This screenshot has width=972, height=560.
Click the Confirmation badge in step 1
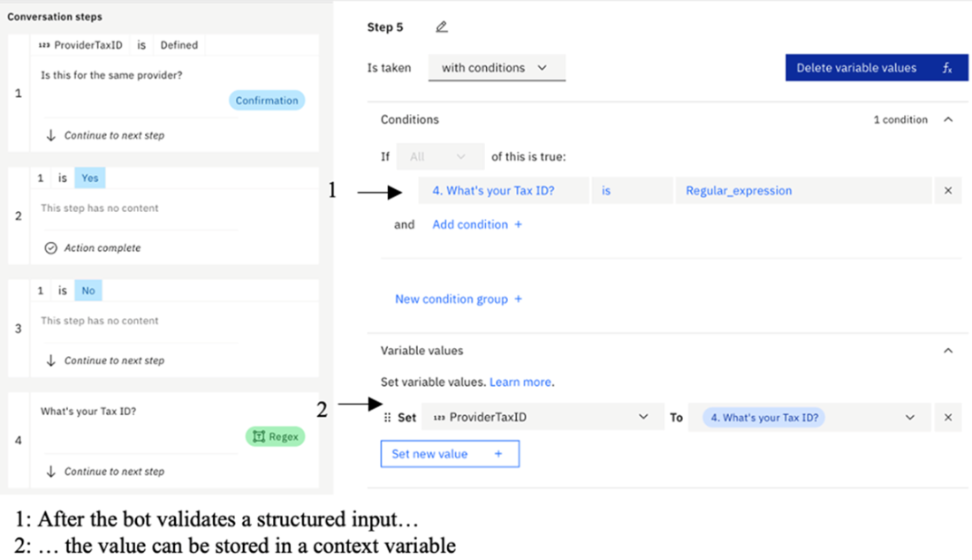pyautogui.click(x=267, y=101)
